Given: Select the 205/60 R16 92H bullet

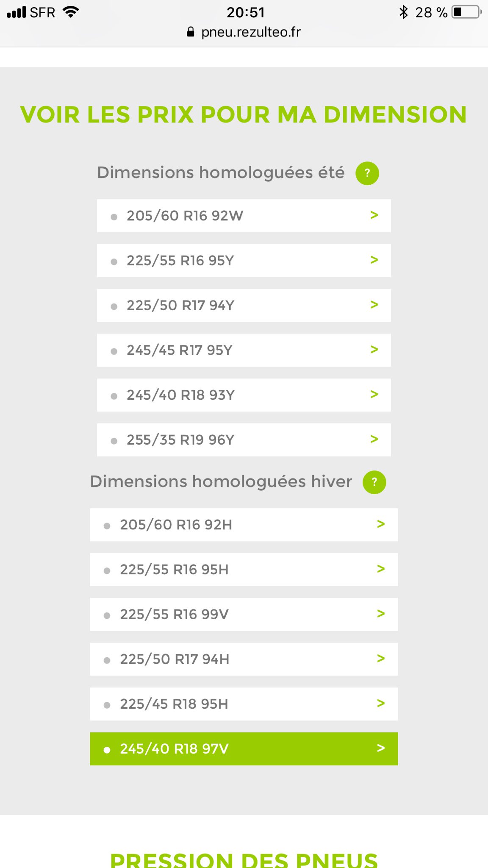Looking at the screenshot, I should (x=107, y=526).
